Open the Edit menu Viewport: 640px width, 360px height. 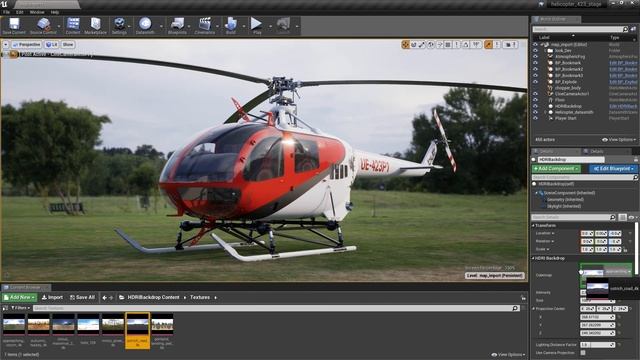tap(20, 12)
